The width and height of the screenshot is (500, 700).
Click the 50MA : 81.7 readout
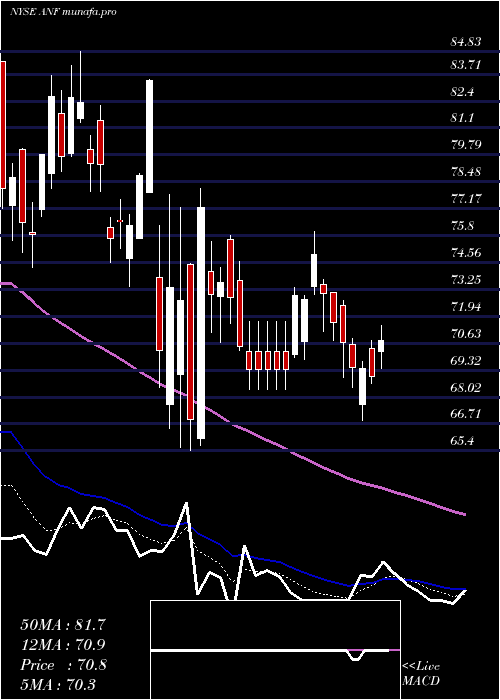pos(63,625)
